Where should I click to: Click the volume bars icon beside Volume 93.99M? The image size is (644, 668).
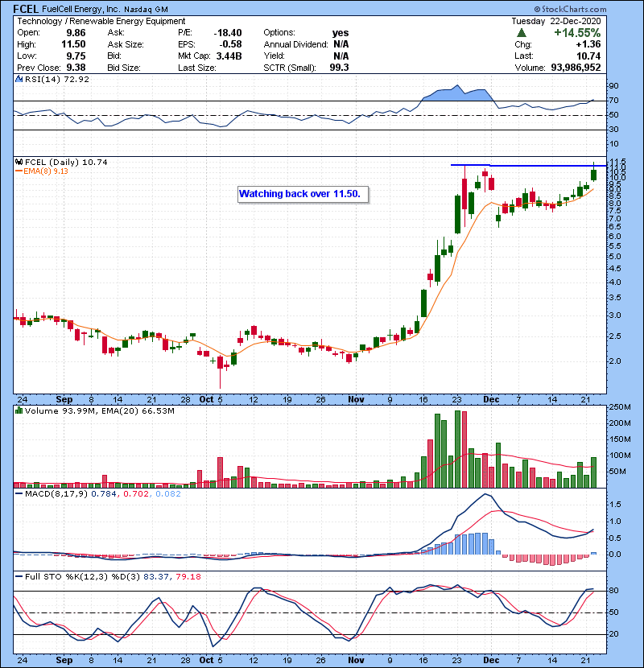tap(19, 410)
